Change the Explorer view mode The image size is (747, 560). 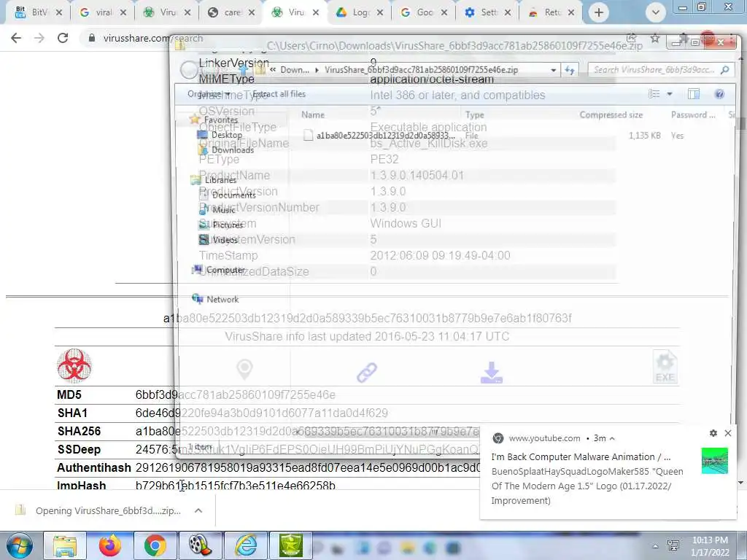pyautogui.click(x=654, y=94)
